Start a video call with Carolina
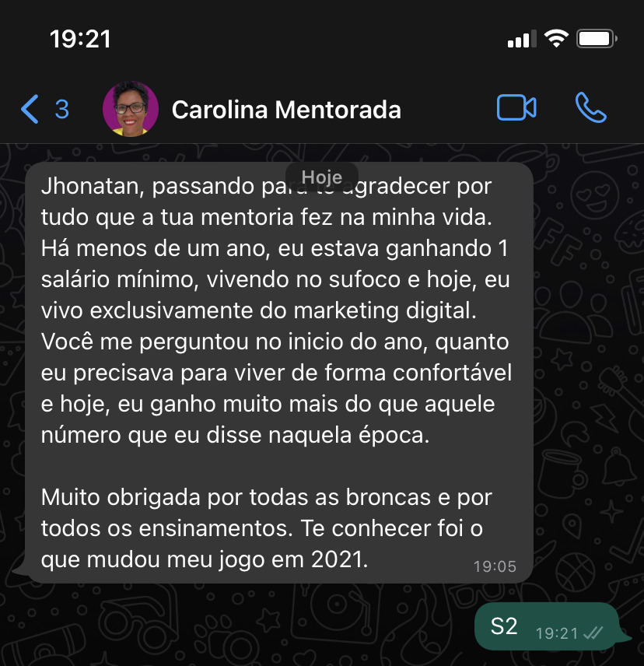 (x=516, y=108)
